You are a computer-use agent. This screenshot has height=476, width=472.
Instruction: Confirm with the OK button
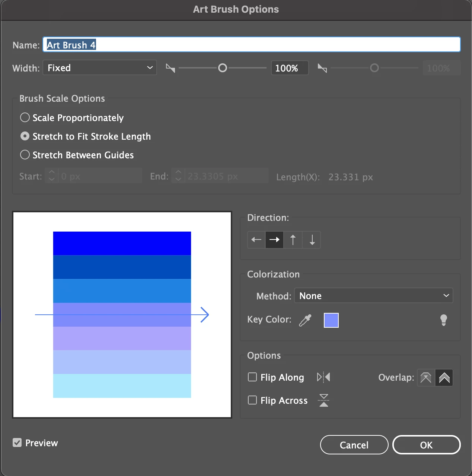pyautogui.click(x=426, y=445)
